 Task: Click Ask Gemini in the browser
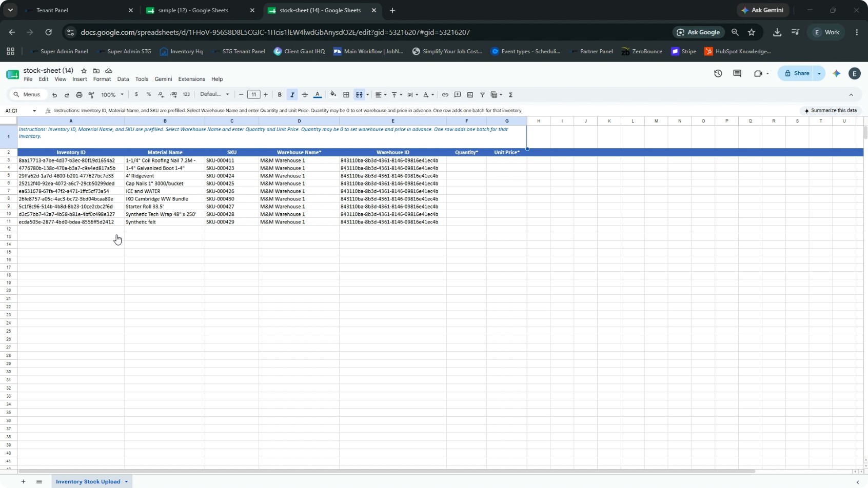(x=763, y=10)
